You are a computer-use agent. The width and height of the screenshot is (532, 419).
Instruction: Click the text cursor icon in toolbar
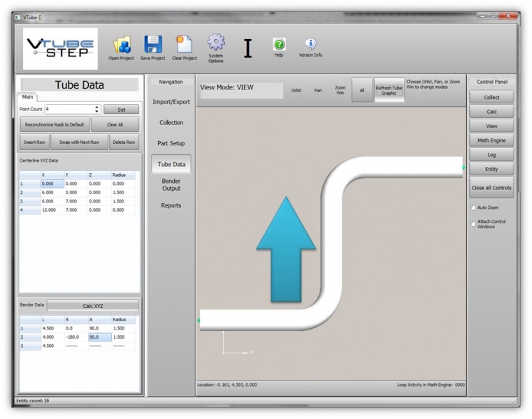247,48
